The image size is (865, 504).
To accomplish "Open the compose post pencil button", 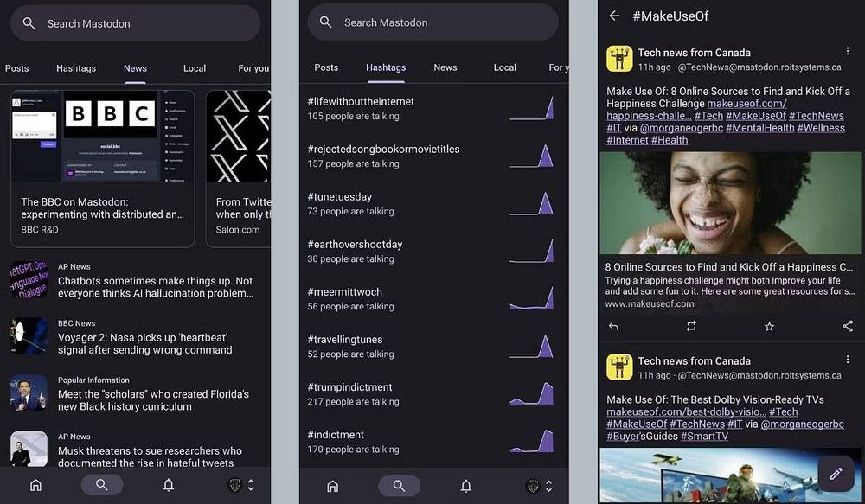I will coord(836,474).
